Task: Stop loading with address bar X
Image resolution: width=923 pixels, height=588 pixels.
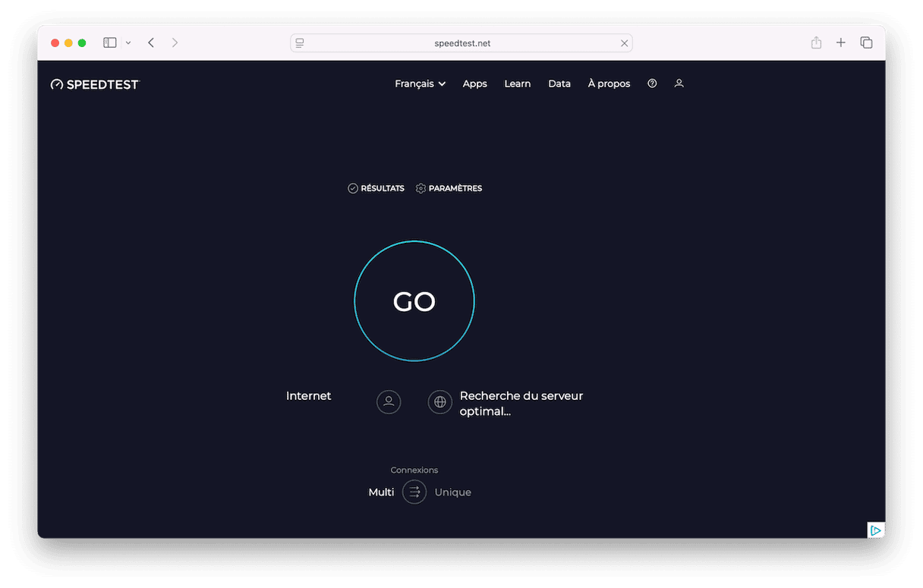Action: tap(624, 43)
